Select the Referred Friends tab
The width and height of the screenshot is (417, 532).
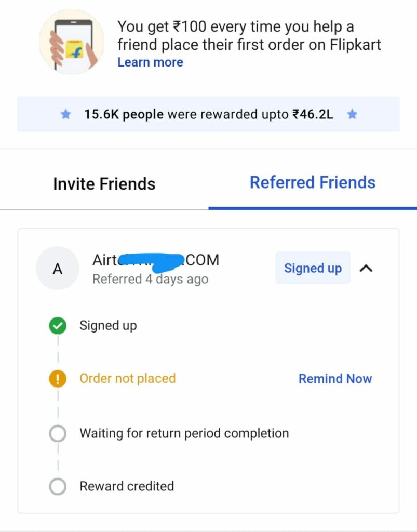point(312,183)
